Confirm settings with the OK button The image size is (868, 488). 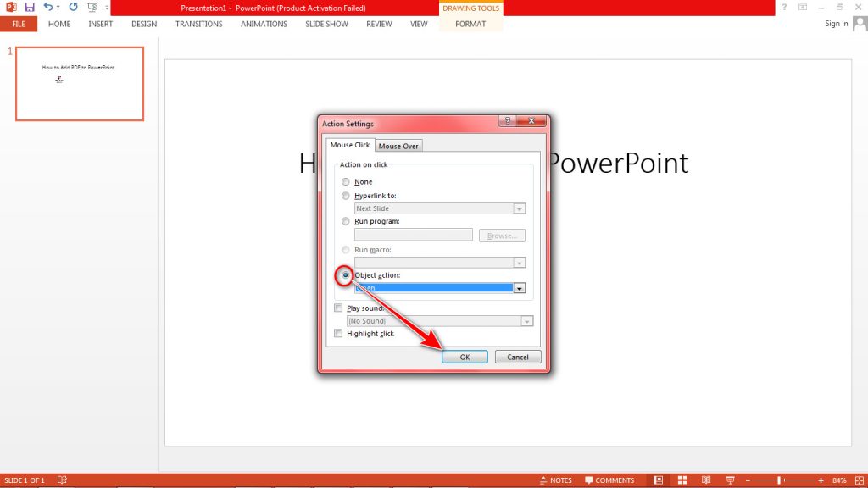click(x=465, y=357)
